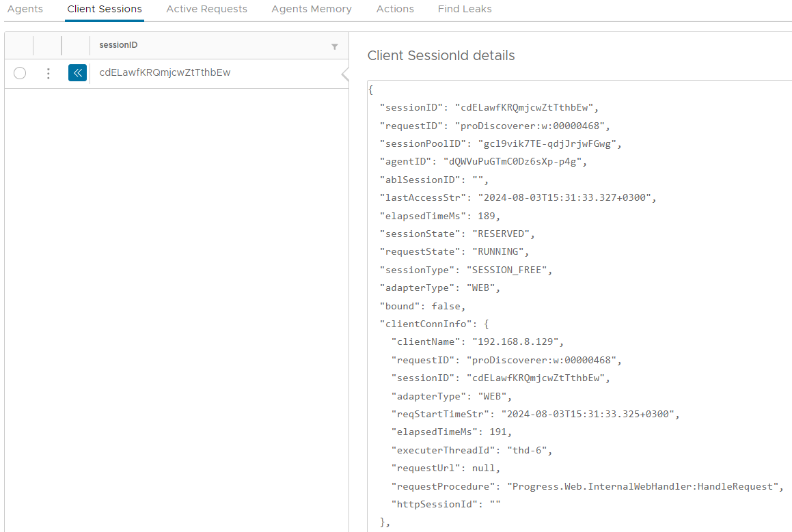Collapse details with the double-chevron icon

77,73
